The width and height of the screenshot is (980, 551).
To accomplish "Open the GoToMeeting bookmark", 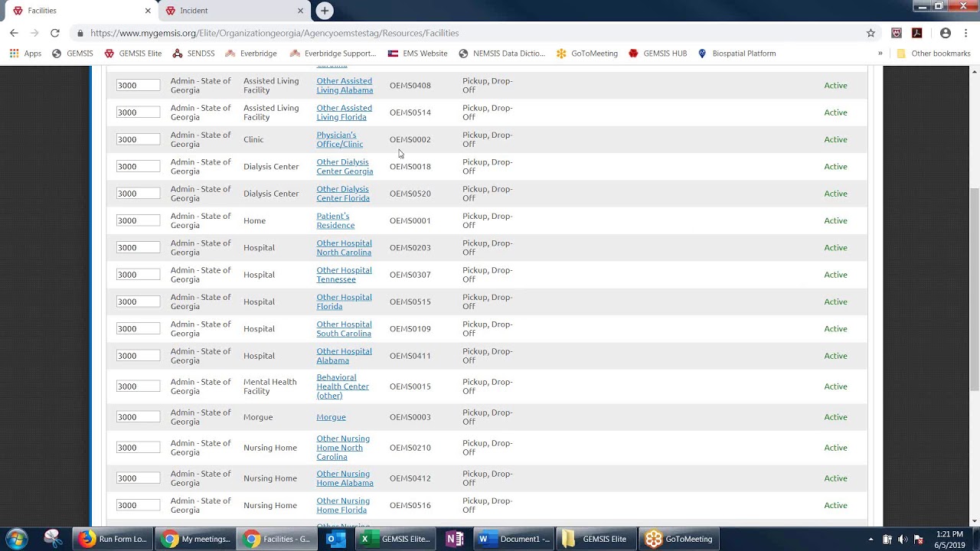I will (x=587, y=54).
